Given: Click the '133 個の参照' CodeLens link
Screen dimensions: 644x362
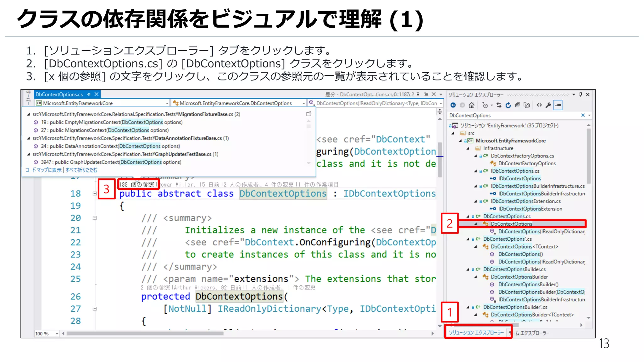Looking at the screenshot, I should click(x=137, y=184).
